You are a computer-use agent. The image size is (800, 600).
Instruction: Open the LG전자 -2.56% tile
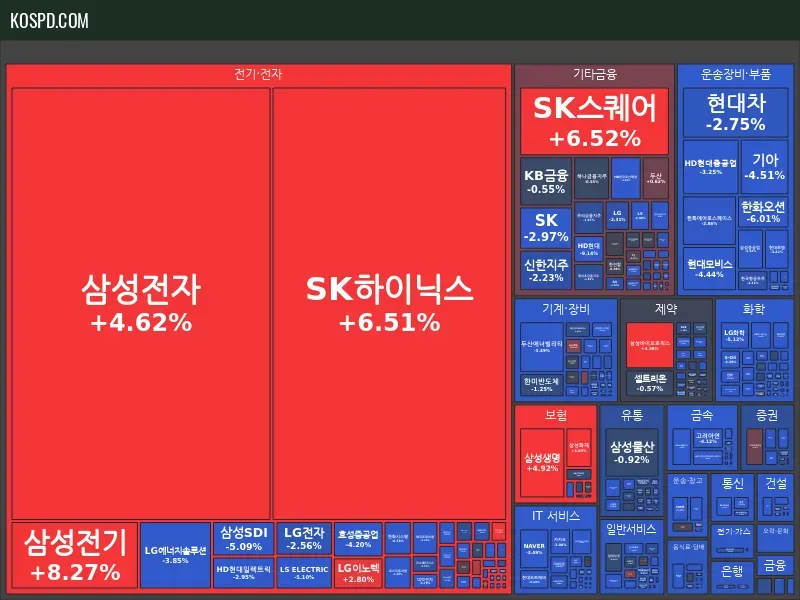(304, 538)
